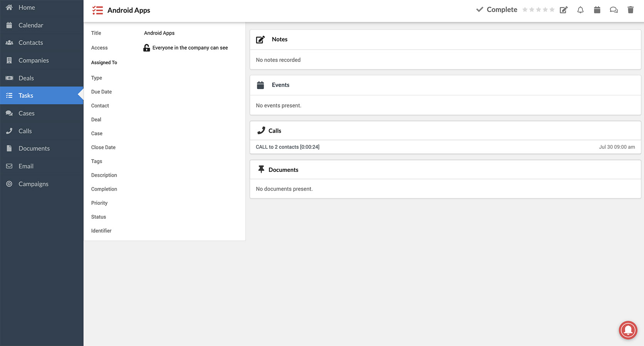Mark the task as Complete

[497, 10]
